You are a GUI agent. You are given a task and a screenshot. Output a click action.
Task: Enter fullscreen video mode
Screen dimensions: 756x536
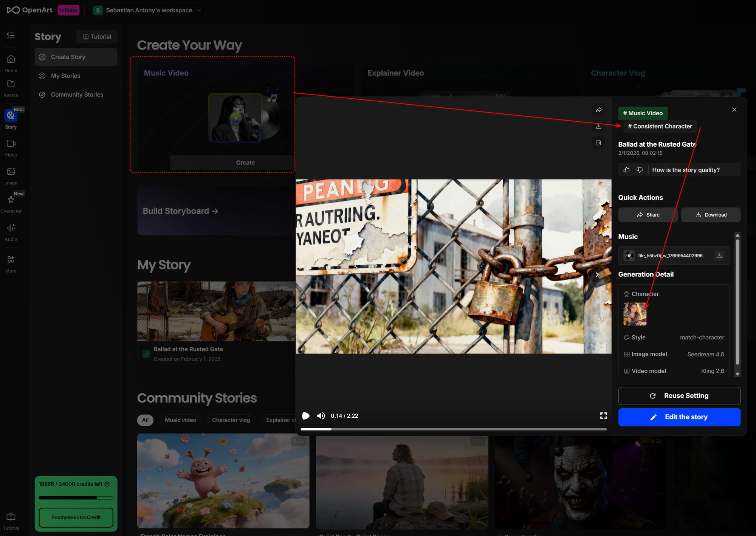(x=603, y=416)
